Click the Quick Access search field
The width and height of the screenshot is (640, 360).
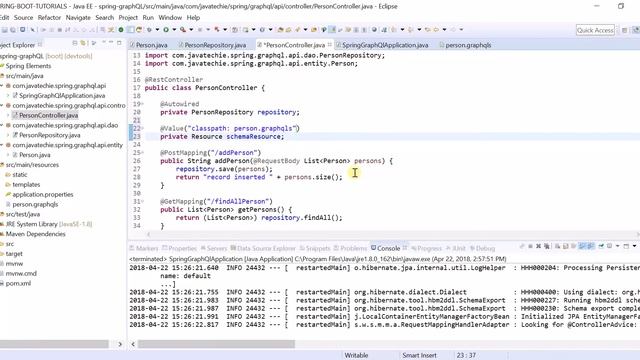595,30
